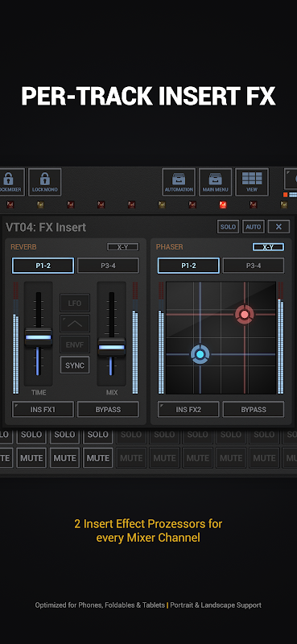This screenshot has width=297, height=644.
Task: Enable X-Y mode for the Reverb effect
Action: point(123,247)
